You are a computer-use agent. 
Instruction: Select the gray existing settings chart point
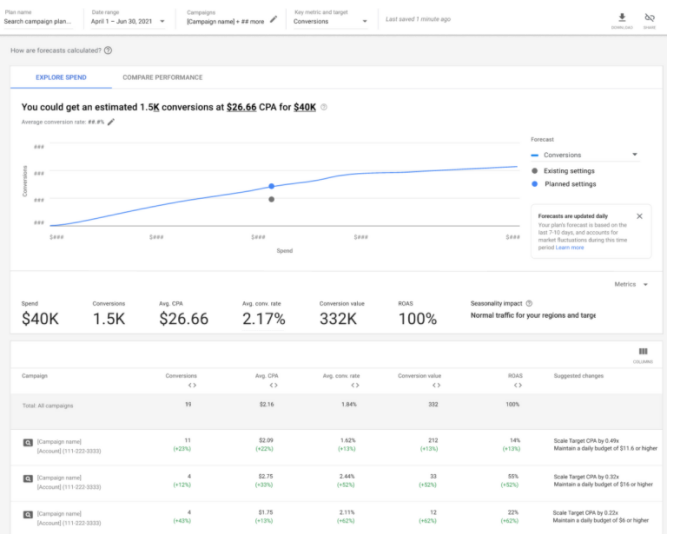[x=271, y=199]
